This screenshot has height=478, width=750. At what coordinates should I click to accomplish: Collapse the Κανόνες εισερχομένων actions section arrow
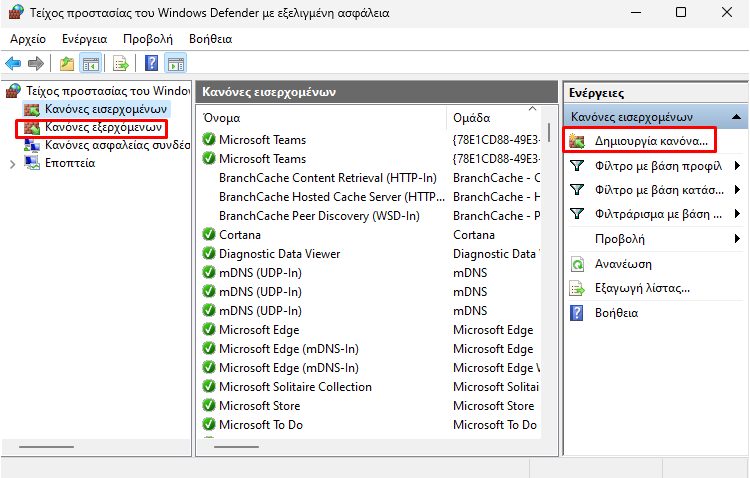737,117
